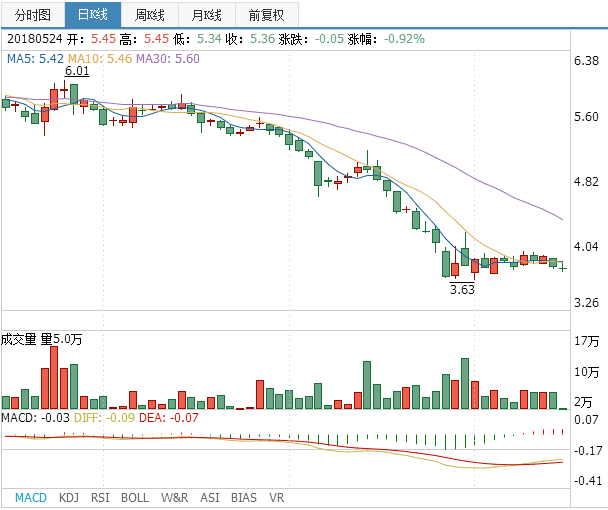The height and width of the screenshot is (510, 608).
Task: Switch to the RSI indicator
Action: pos(100,498)
